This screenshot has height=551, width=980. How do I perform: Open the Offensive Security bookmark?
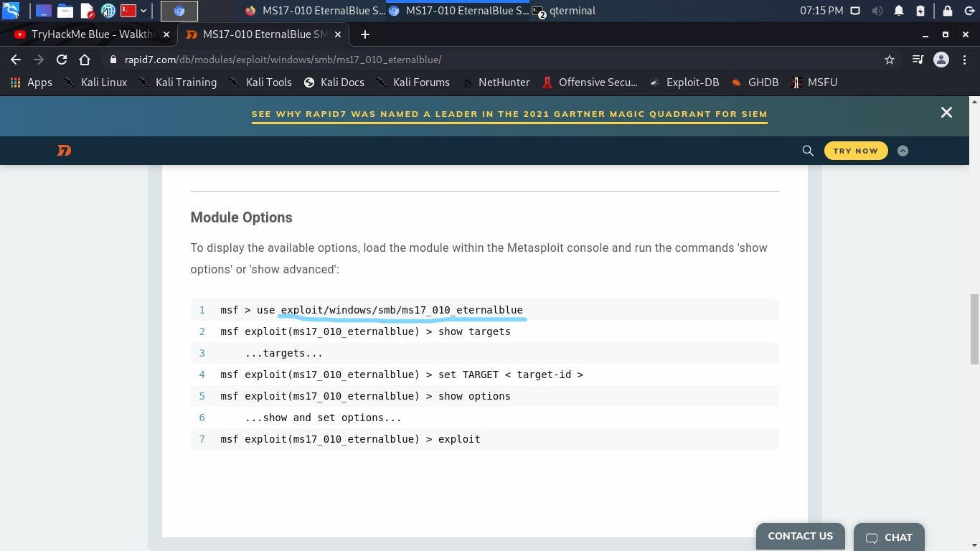[x=590, y=83]
